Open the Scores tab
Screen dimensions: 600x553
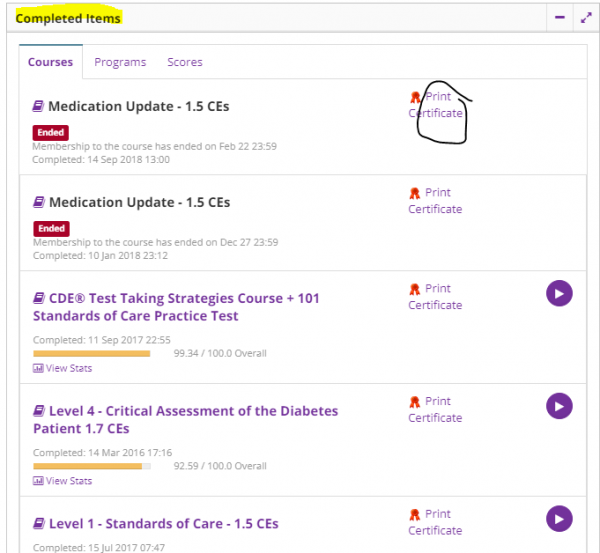click(x=185, y=62)
